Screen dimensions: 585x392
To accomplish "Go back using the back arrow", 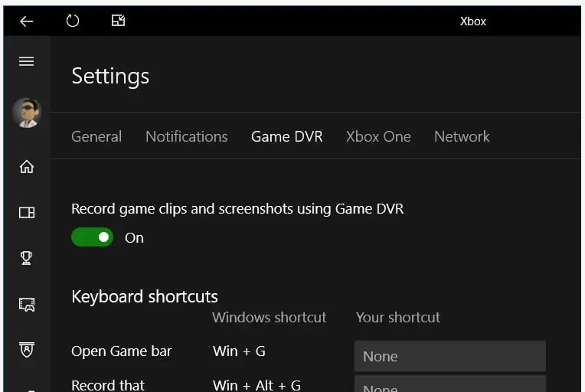I will (26, 21).
